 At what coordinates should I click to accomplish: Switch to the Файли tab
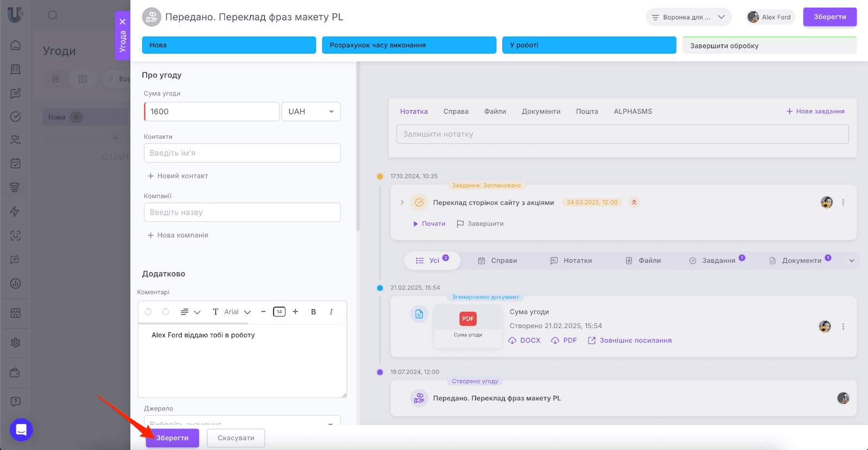(x=495, y=112)
